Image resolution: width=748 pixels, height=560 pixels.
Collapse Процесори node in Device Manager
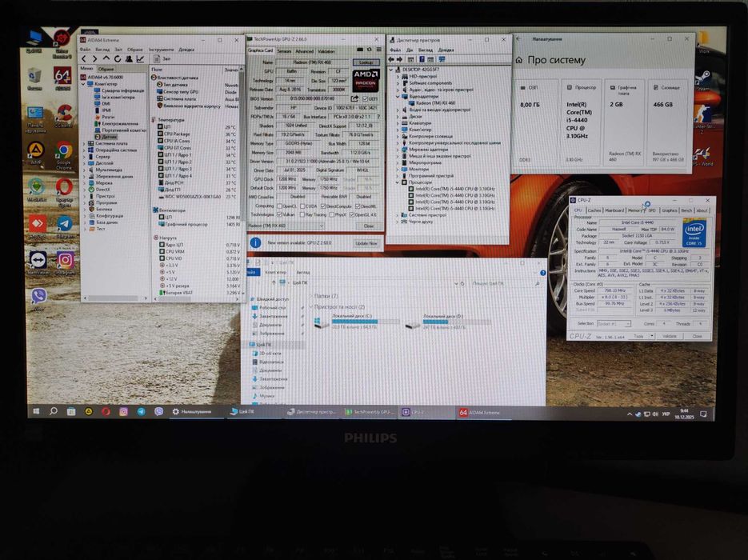pyautogui.click(x=398, y=182)
